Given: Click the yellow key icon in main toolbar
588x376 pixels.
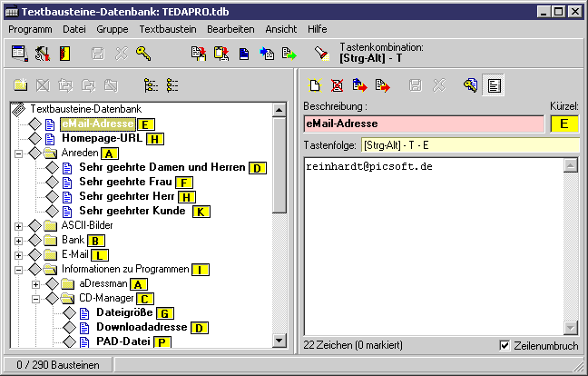Looking at the screenshot, I should (143, 54).
